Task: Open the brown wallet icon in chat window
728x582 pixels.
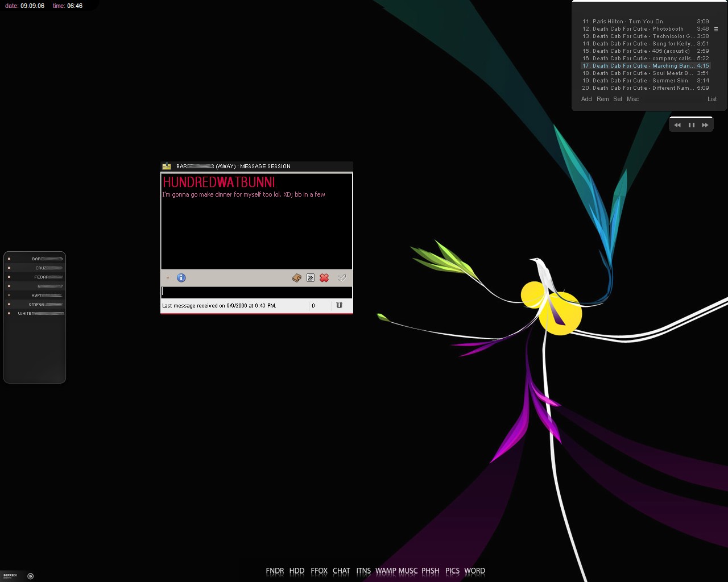Action: click(297, 278)
